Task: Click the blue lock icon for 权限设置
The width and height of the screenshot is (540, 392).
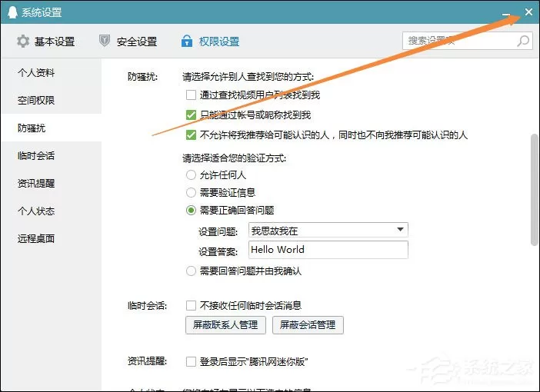Action: tap(187, 41)
